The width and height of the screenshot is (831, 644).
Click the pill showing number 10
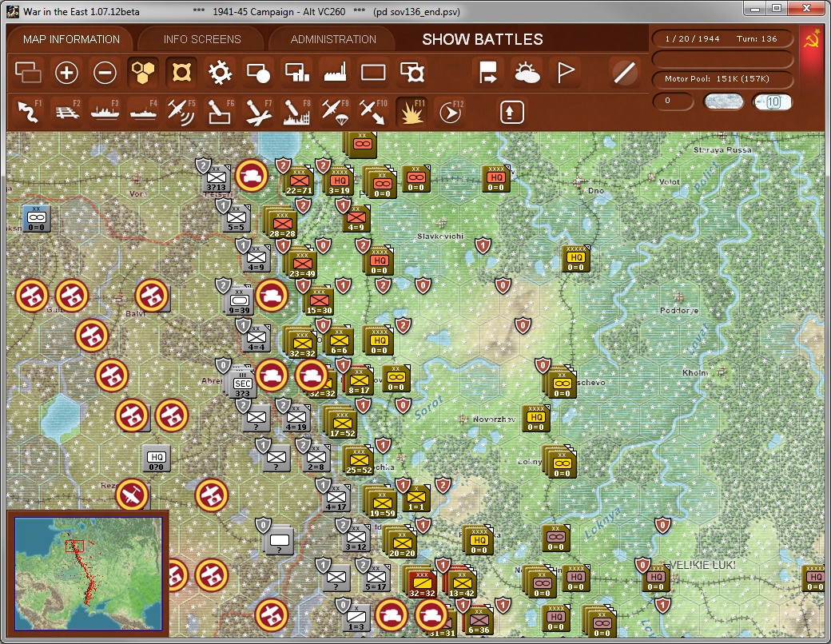(x=773, y=101)
